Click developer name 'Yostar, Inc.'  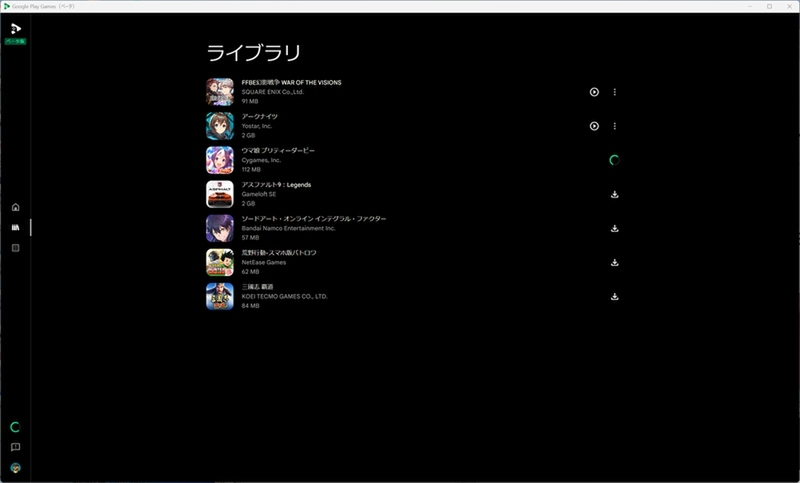pos(257,126)
